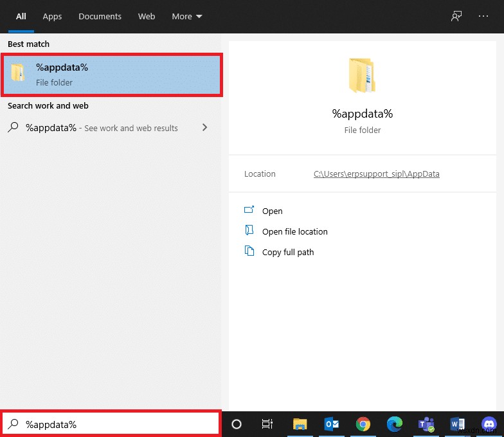Click the Cortana circle icon on taskbar

pyautogui.click(x=236, y=424)
